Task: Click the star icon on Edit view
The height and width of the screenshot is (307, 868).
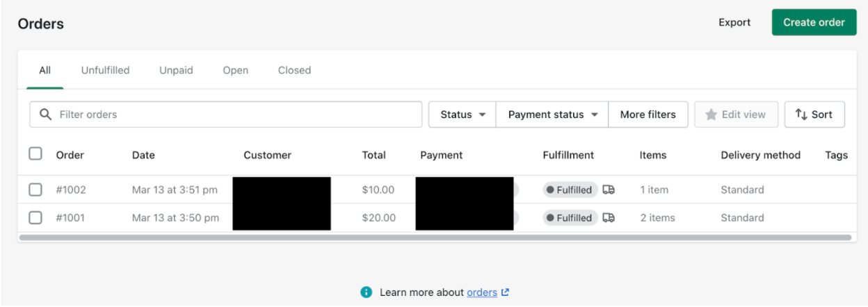Action: 711,115
